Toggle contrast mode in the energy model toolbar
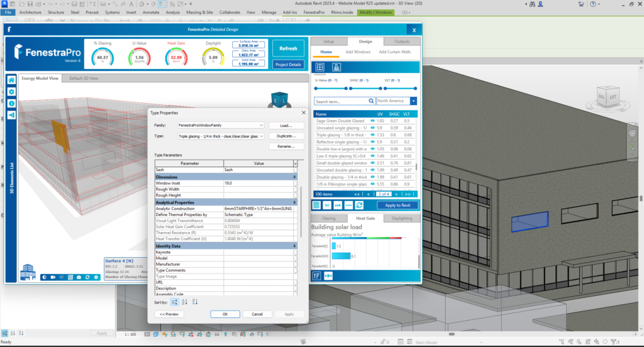This screenshot has width=644, height=347. [x=45, y=277]
